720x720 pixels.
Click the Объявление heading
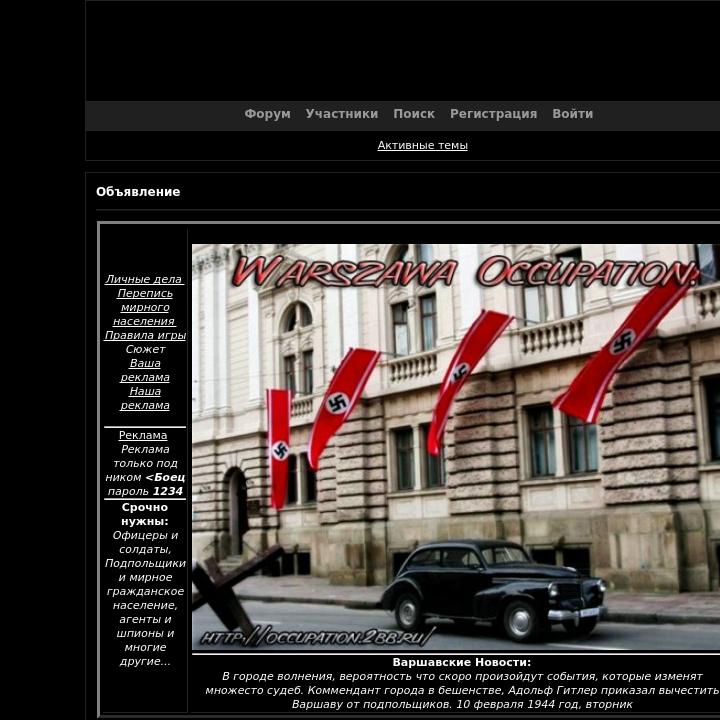pyautogui.click(x=138, y=192)
